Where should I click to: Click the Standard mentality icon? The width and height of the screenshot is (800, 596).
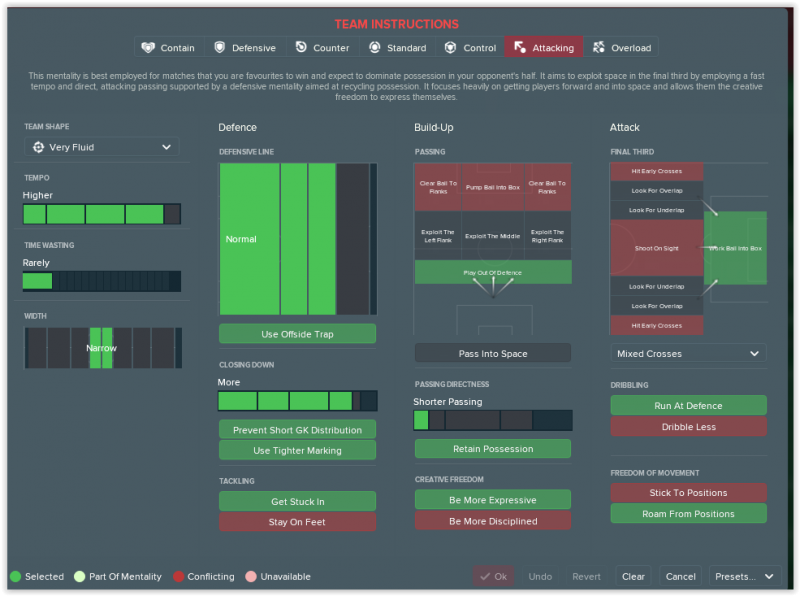[375, 48]
